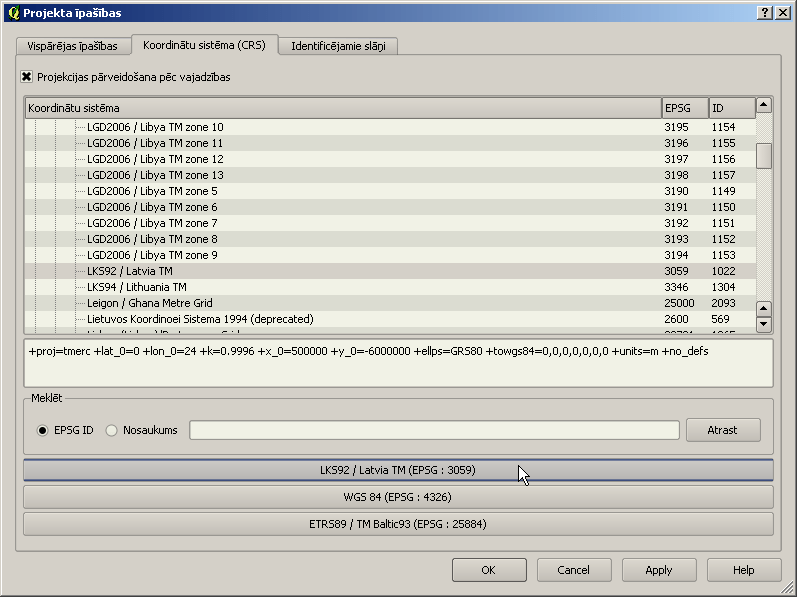
Task: Select Lietuvos Koordinoei Sistema 1994 (deprecated) row
Action: click(x=390, y=319)
